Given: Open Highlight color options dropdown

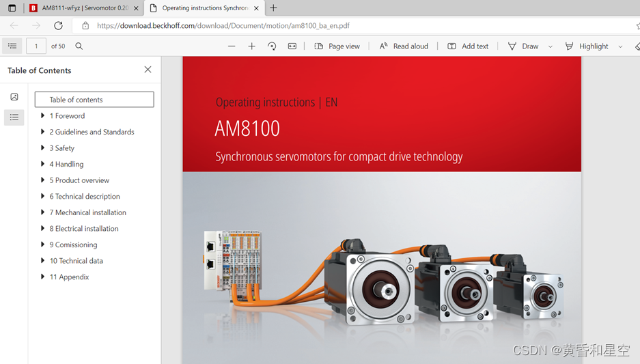Looking at the screenshot, I should coord(620,46).
